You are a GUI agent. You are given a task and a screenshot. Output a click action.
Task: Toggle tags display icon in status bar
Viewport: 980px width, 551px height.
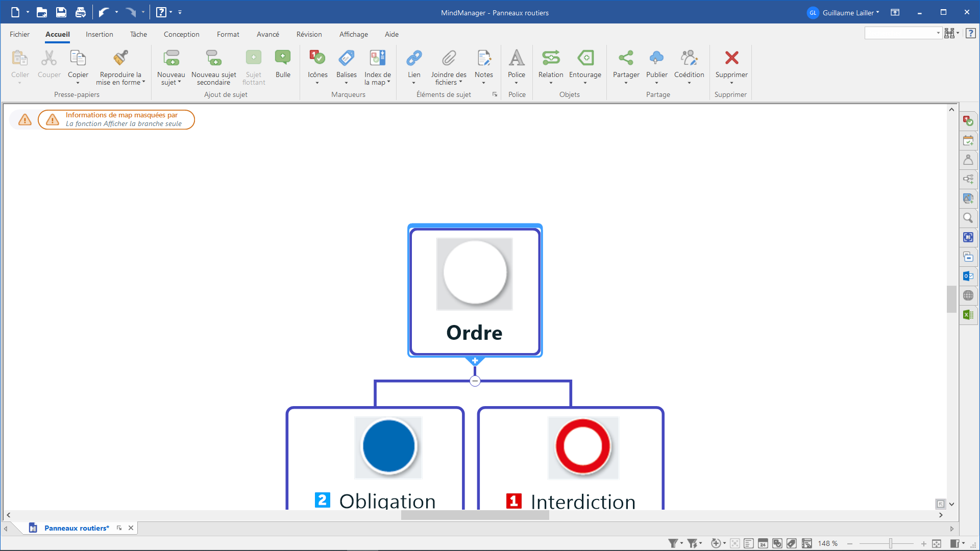pyautogui.click(x=792, y=543)
